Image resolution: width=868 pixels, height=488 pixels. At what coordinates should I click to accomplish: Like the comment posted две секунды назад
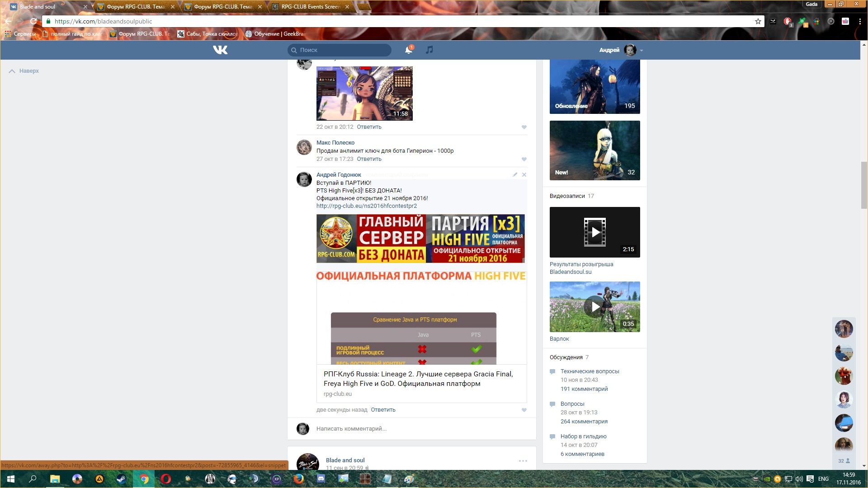[x=524, y=410]
